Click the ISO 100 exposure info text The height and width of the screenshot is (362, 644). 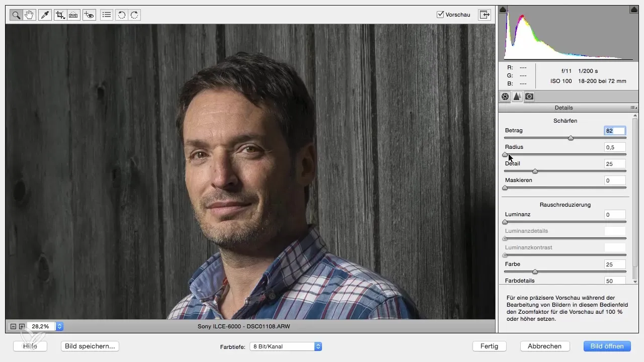tap(560, 81)
